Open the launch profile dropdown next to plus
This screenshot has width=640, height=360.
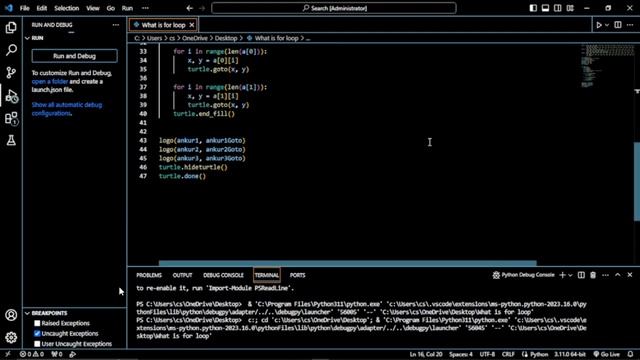570,275
